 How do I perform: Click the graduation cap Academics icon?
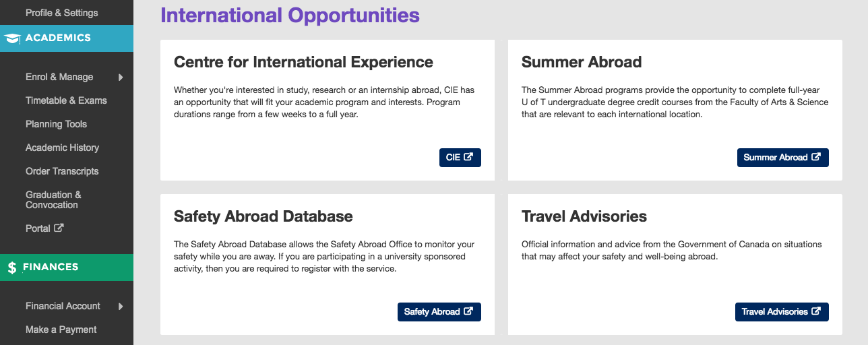12,38
